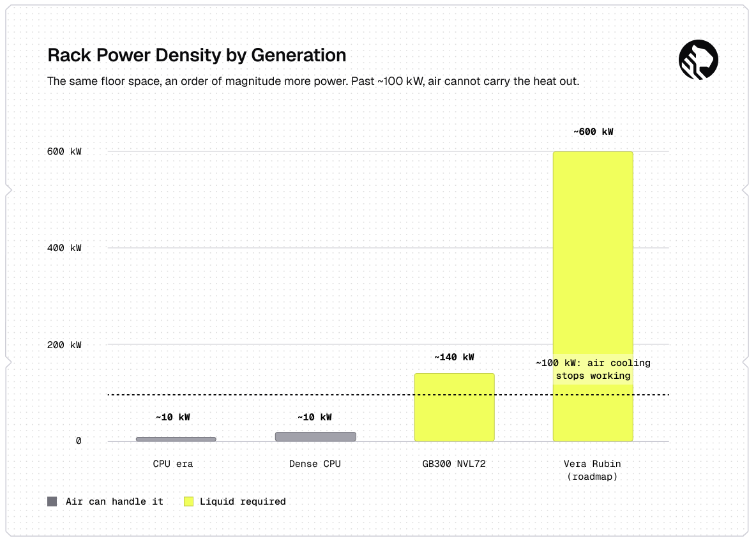
Task: Click the '200 kW' axis label
Action: (x=64, y=345)
